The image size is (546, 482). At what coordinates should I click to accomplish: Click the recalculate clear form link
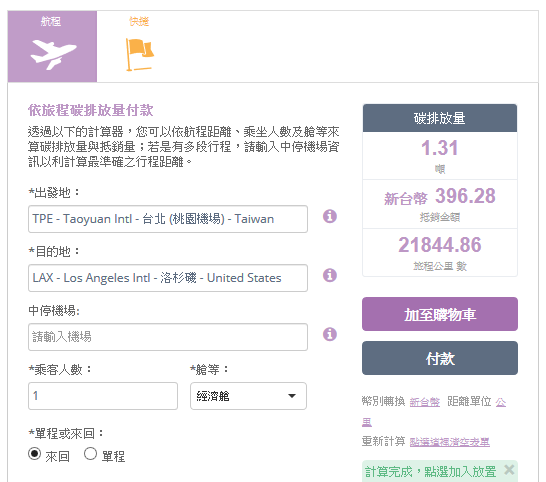450,442
